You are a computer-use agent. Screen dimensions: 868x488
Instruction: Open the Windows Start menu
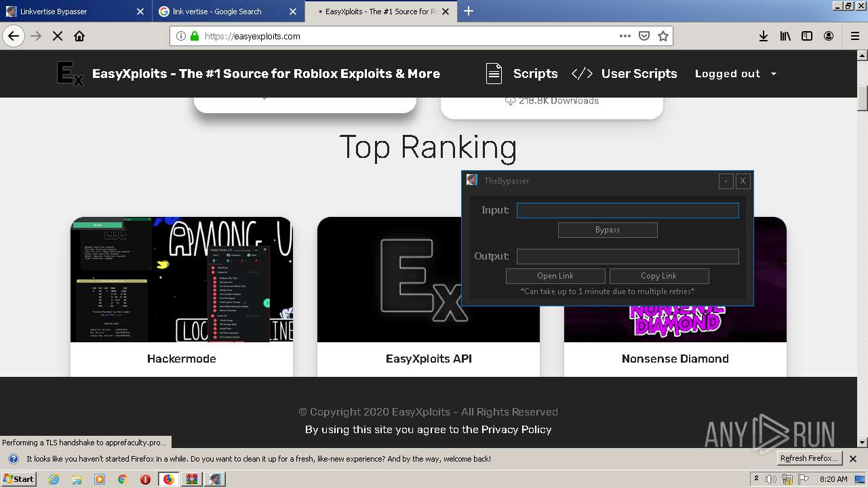[19, 479]
